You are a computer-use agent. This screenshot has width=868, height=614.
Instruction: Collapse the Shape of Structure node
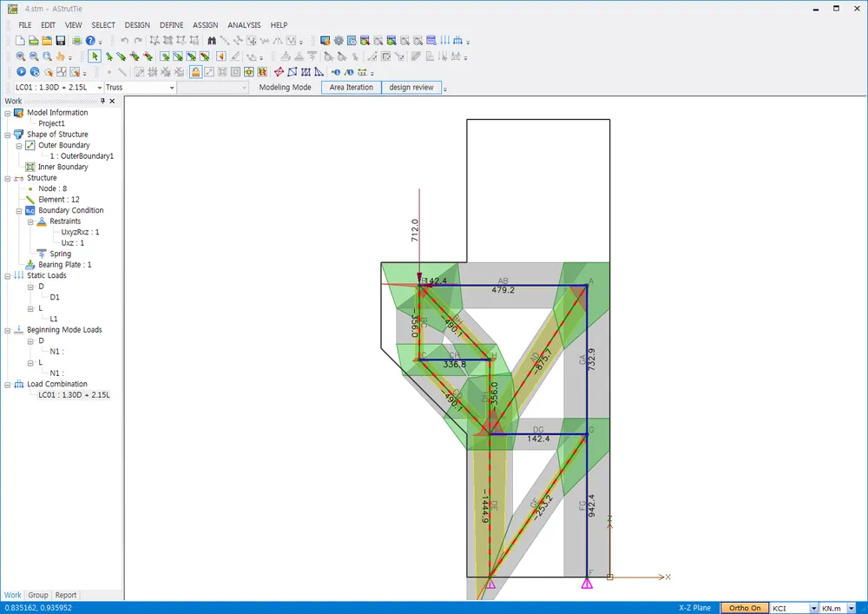(x=8, y=135)
